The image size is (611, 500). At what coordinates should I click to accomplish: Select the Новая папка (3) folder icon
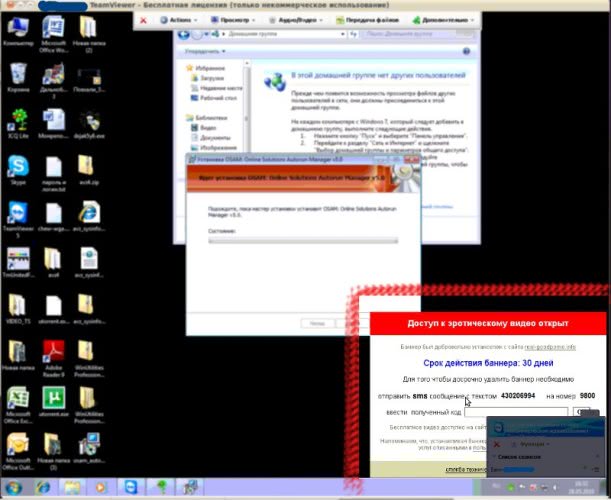(53, 451)
